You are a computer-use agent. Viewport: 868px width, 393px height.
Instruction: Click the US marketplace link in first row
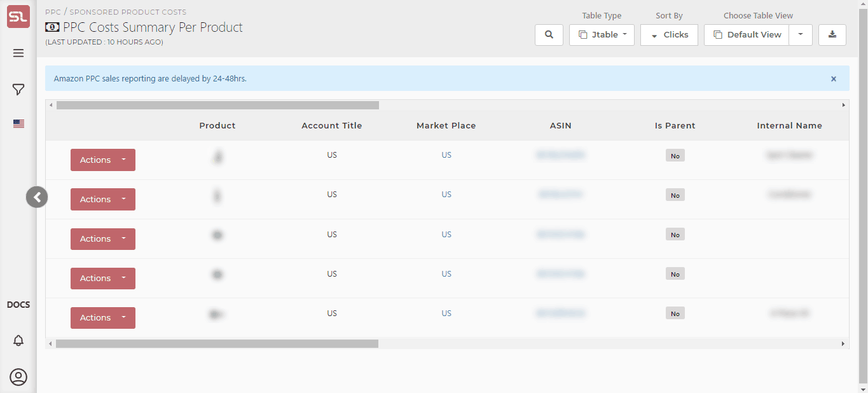pos(446,155)
